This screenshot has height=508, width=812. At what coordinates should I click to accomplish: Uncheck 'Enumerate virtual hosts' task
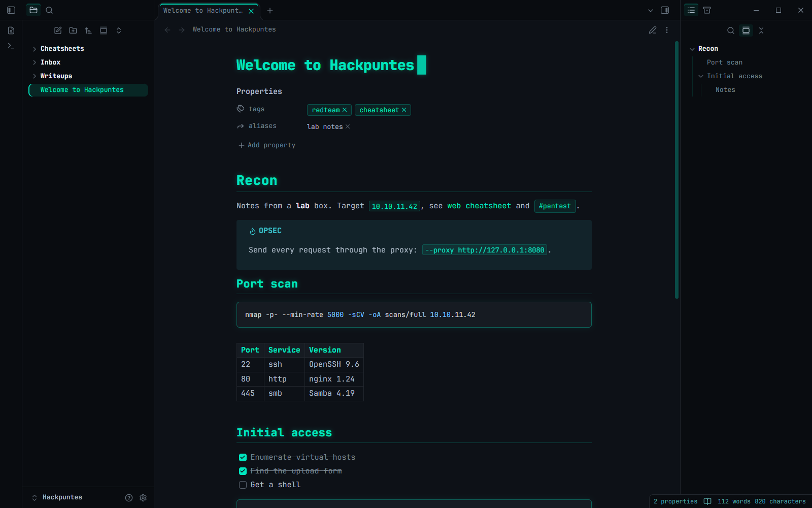pos(243,457)
